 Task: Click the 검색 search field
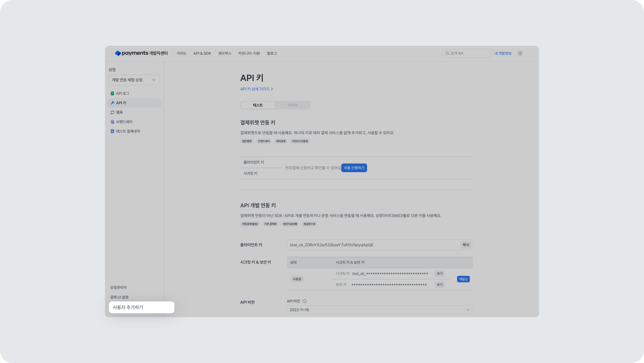[467, 53]
